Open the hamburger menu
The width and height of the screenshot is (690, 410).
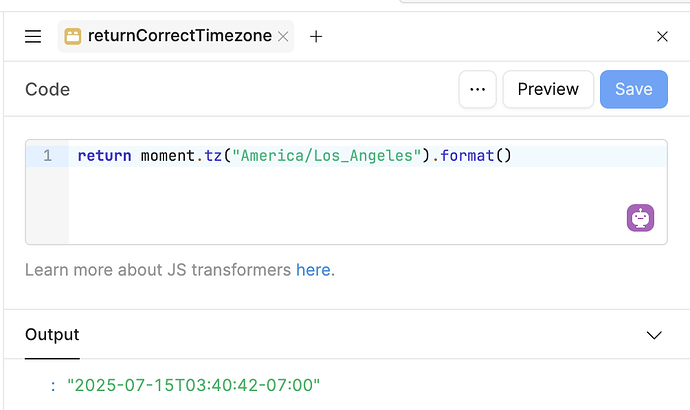[33, 37]
